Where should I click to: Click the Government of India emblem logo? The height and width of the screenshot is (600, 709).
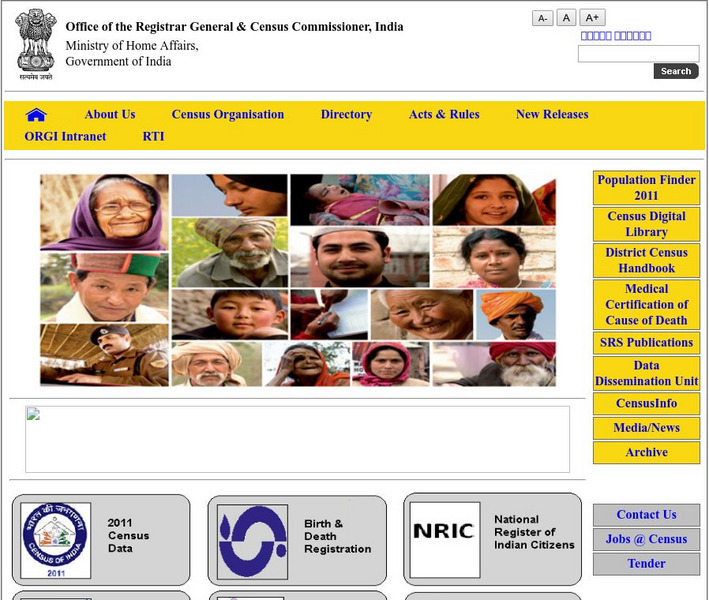coord(36,44)
